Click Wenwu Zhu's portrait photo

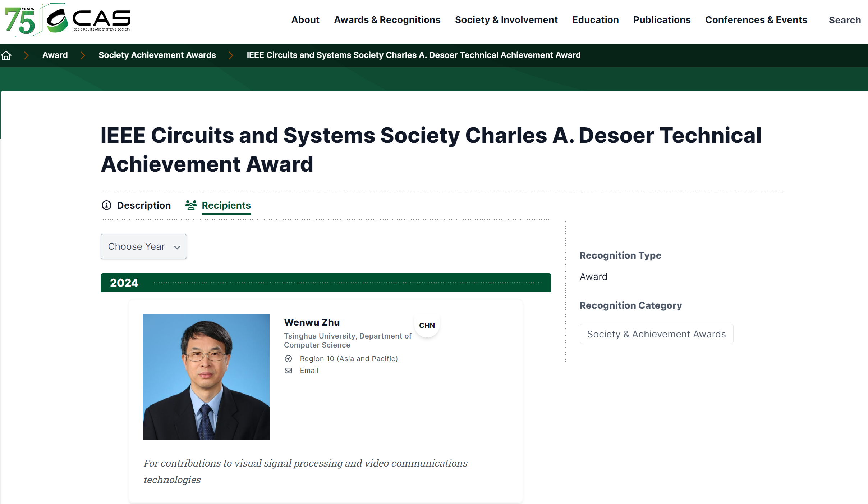pyautogui.click(x=206, y=377)
